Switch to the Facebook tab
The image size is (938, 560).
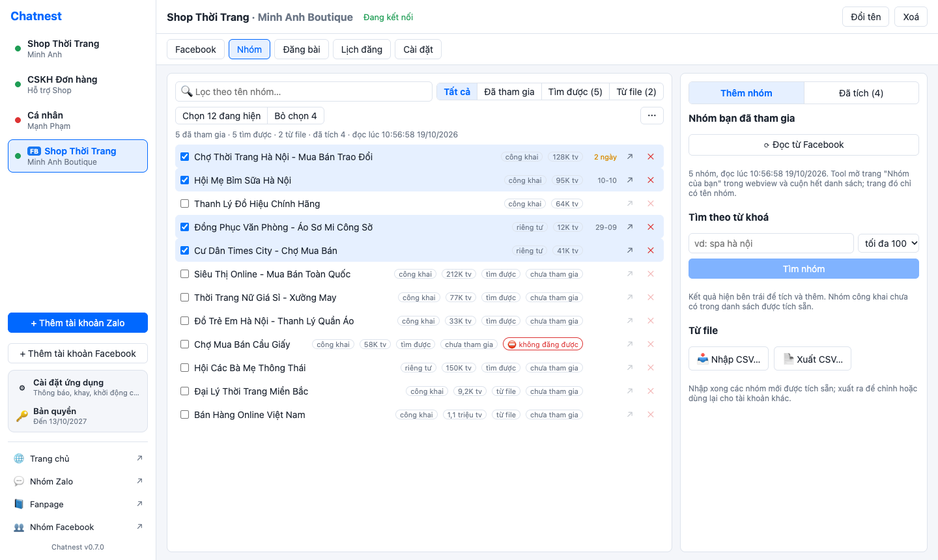pyautogui.click(x=195, y=49)
